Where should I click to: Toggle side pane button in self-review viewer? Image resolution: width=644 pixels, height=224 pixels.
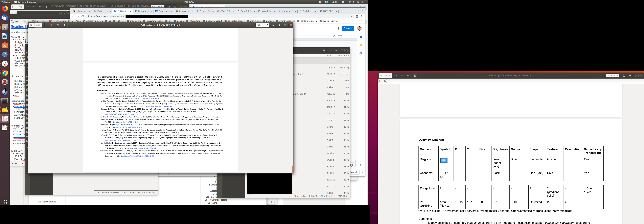[415, 75]
